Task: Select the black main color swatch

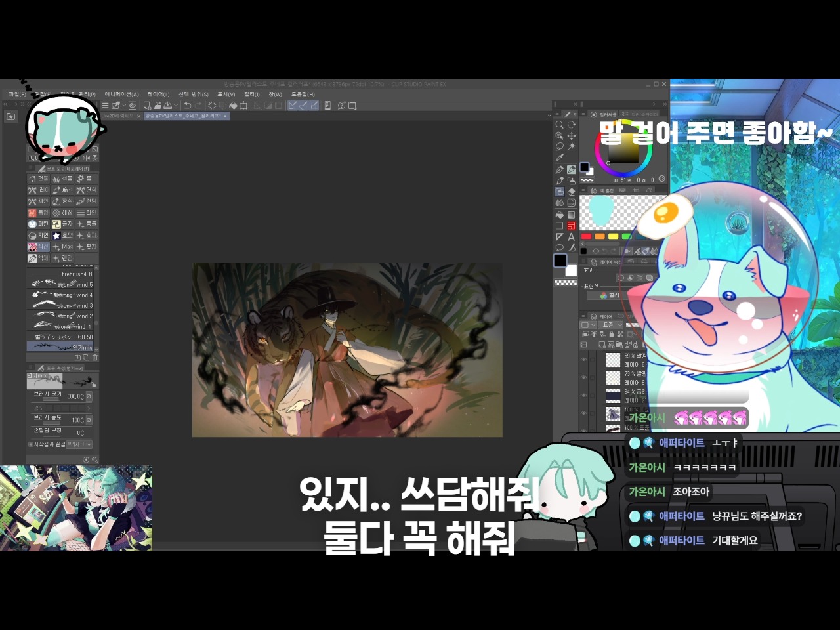Action: tap(560, 261)
